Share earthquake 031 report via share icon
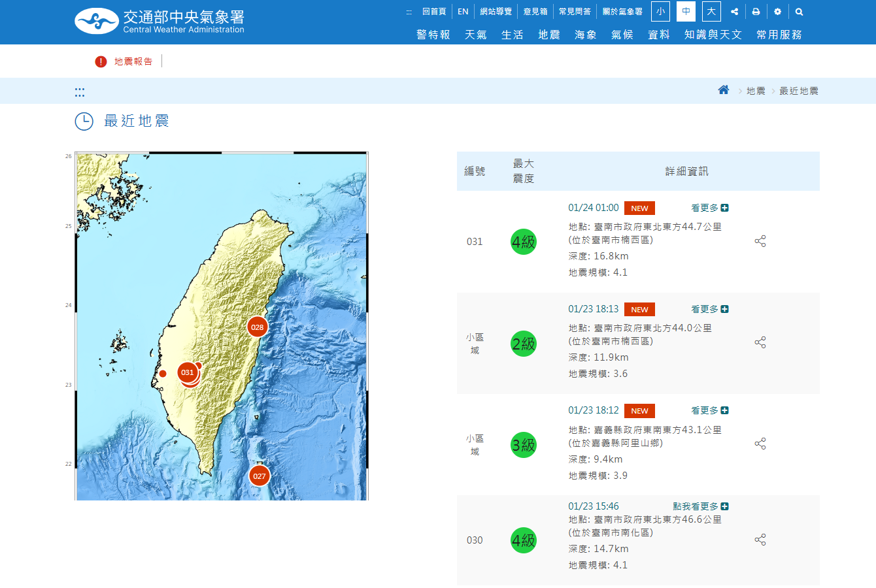Screen dimensions: 876x588 pyautogui.click(x=760, y=241)
